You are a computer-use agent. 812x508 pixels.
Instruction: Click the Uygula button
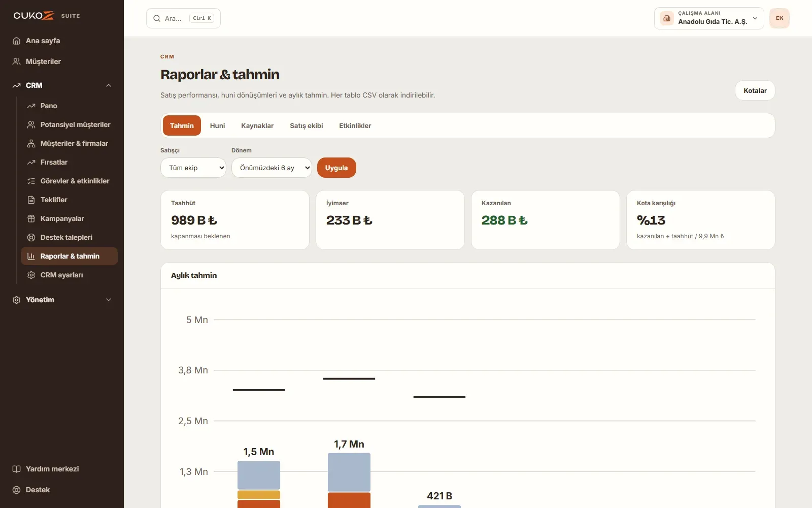(x=336, y=168)
